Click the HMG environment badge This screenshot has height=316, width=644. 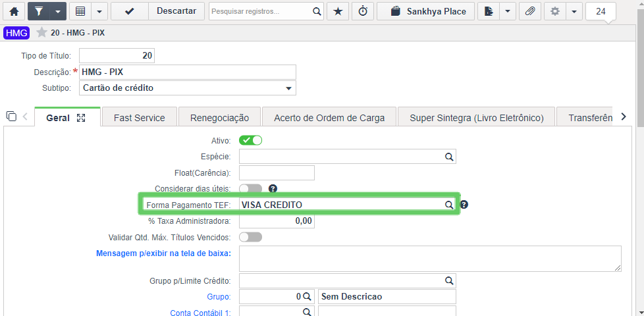pyautogui.click(x=16, y=33)
